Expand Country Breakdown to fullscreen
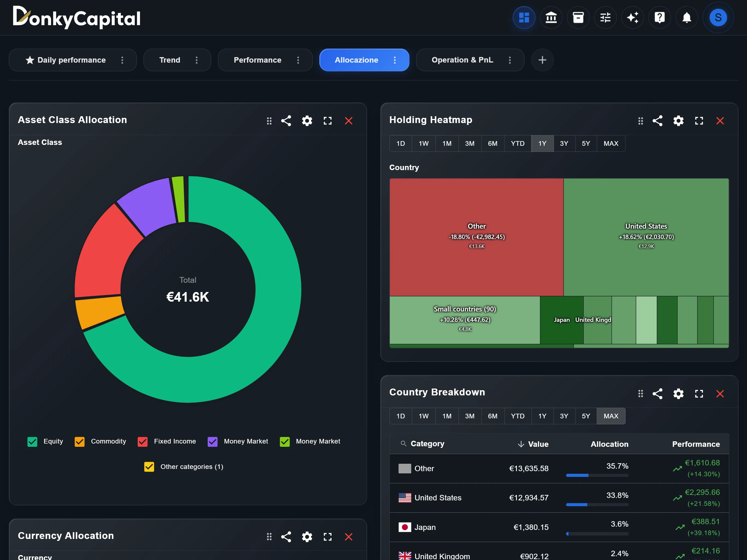 pyautogui.click(x=699, y=393)
